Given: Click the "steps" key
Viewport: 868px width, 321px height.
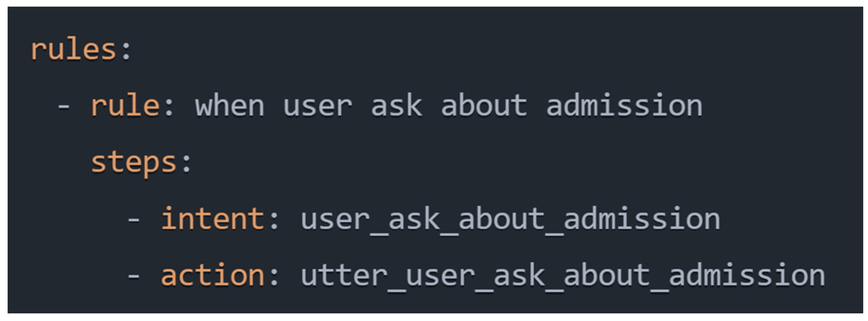Looking at the screenshot, I should pyautogui.click(x=133, y=163).
